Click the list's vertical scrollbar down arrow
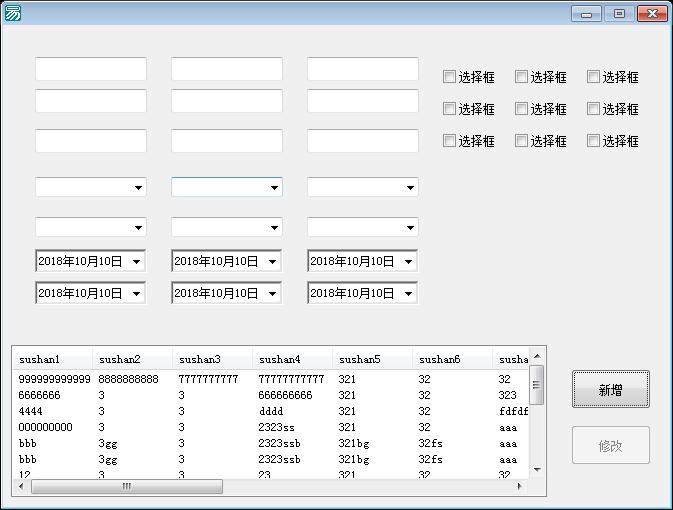Viewport: 673px width, 510px height. [x=537, y=469]
